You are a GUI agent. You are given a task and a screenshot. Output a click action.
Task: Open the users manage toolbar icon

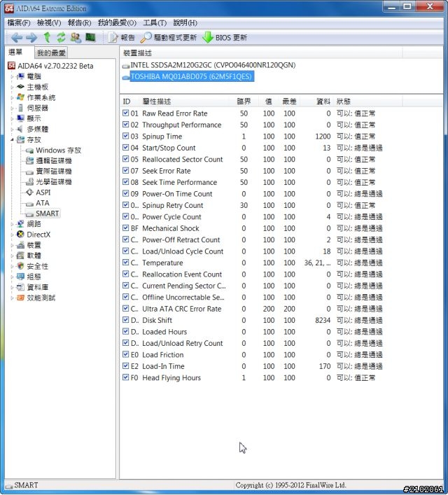(76, 37)
